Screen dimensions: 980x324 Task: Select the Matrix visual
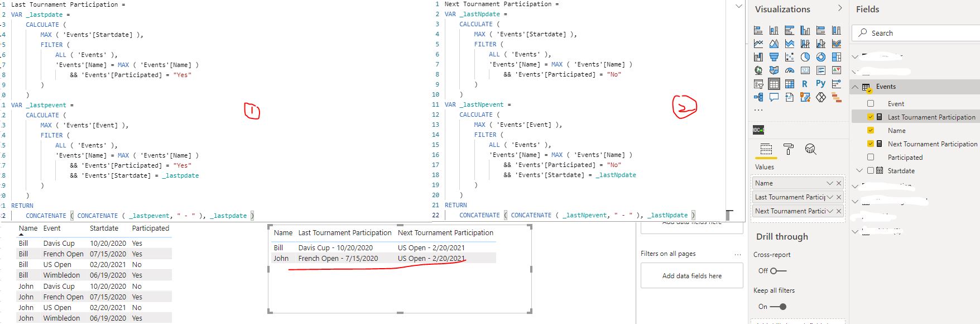coord(789,84)
